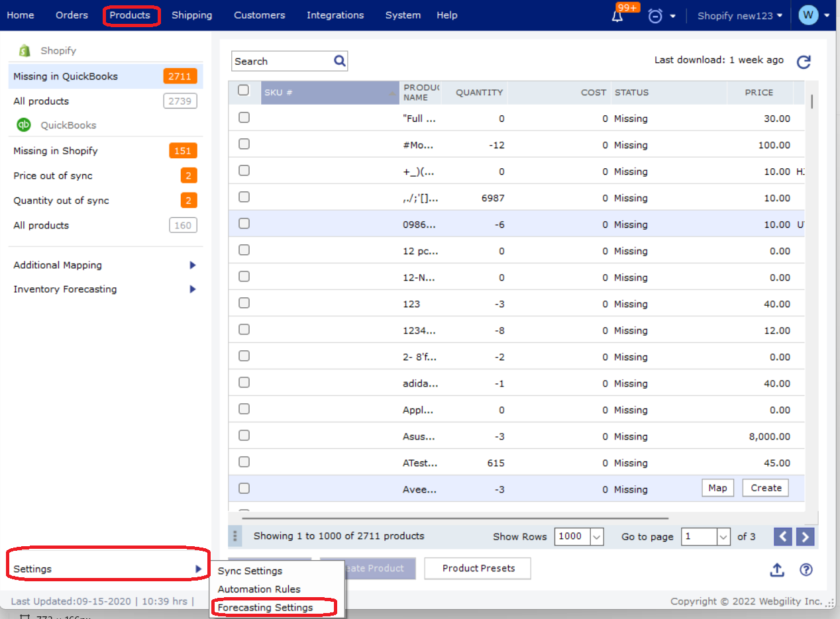This screenshot has height=619, width=840.
Task: Open the scheduler clock icon
Action: (x=655, y=16)
